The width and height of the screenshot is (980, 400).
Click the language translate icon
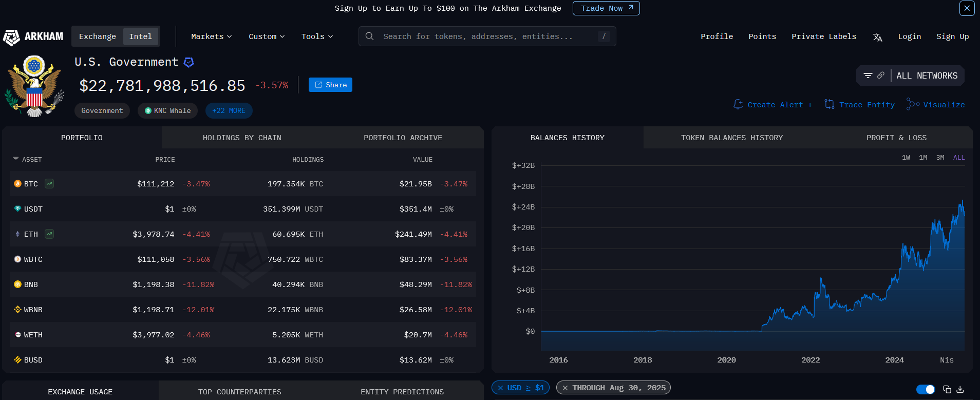click(x=877, y=37)
